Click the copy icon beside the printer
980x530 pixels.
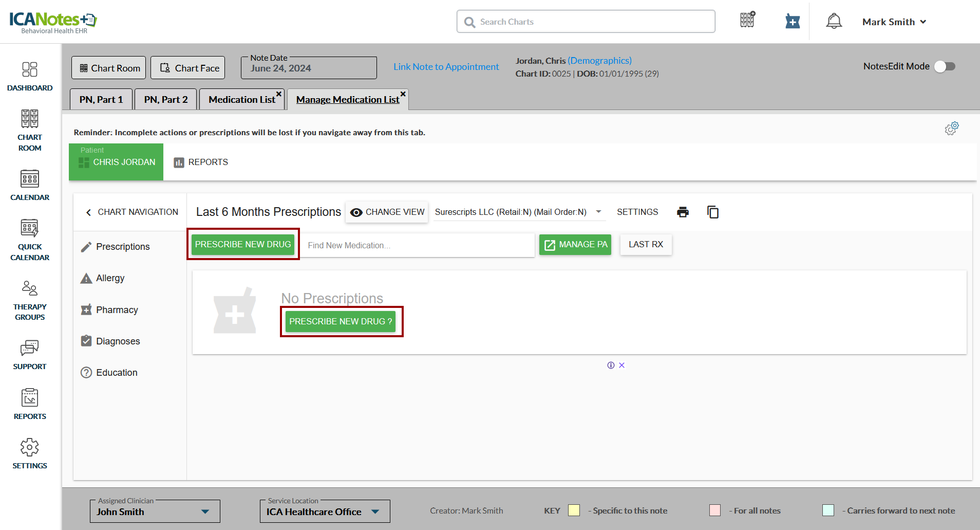[x=713, y=212]
